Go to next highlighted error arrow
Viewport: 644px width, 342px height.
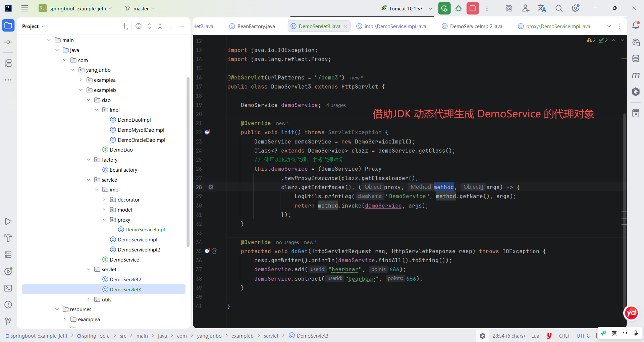[x=623, y=40]
